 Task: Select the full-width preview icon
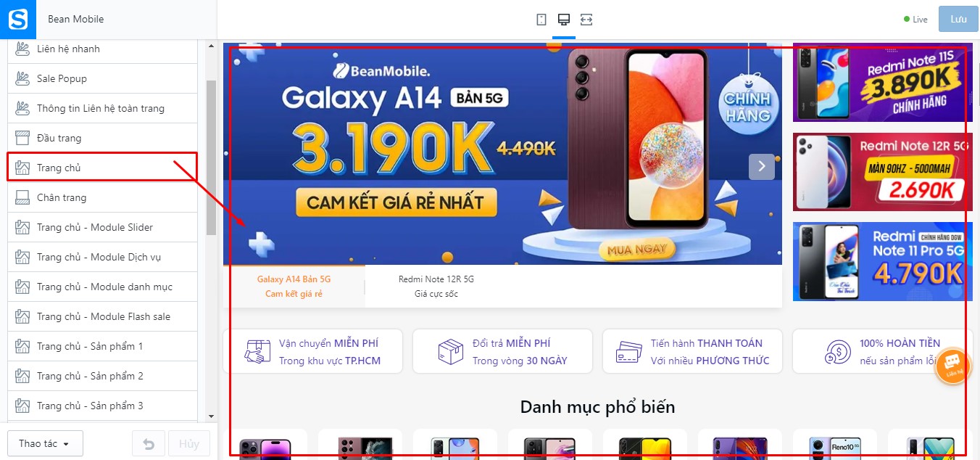586,20
